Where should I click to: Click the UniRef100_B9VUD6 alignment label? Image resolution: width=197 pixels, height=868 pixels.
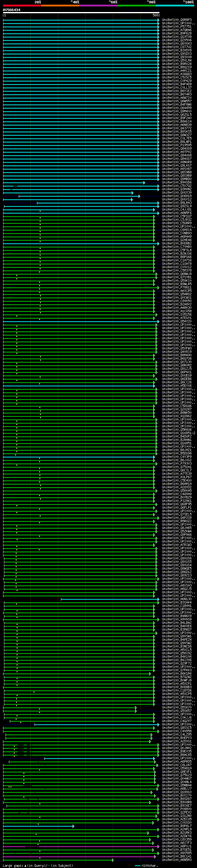177,183
